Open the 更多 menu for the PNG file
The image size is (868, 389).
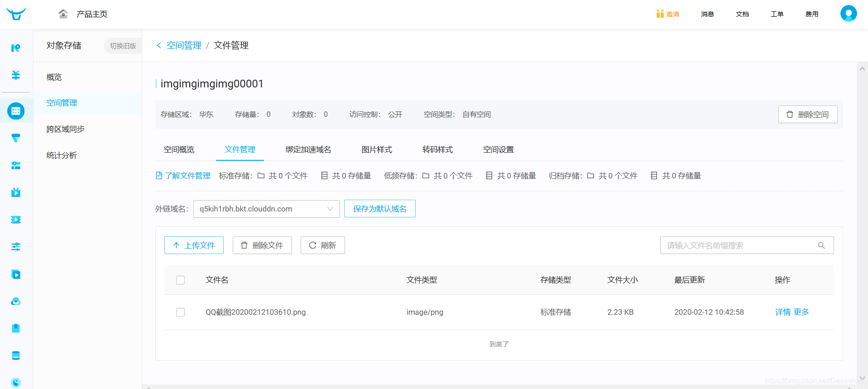pos(801,312)
